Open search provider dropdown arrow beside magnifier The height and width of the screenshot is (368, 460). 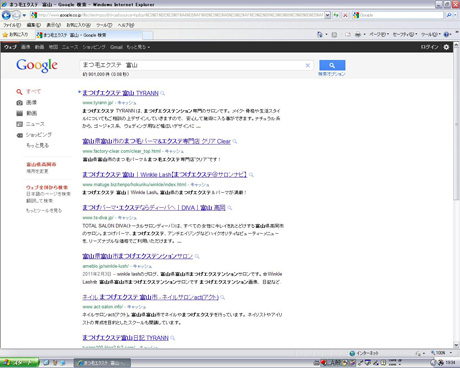pyautogui.click(x=455, y=15)
